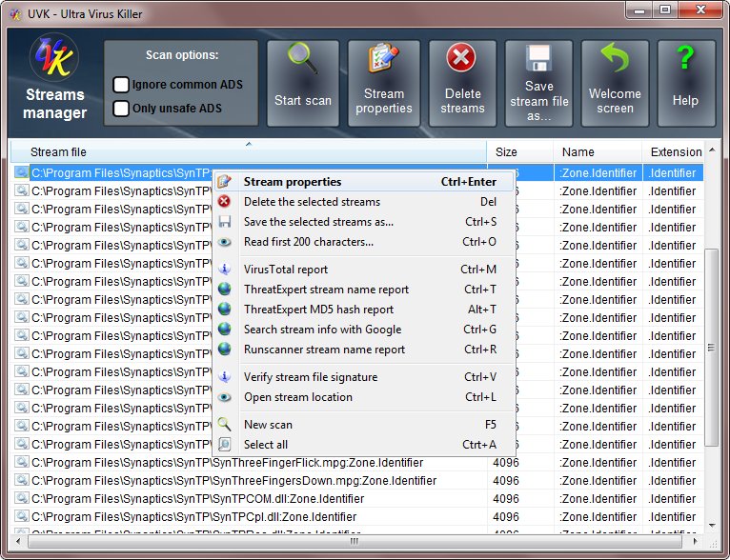The image size is (730, 560).
Task: Click the globe icon beside Runscanner stream name report
Action: tap(224, 349)
